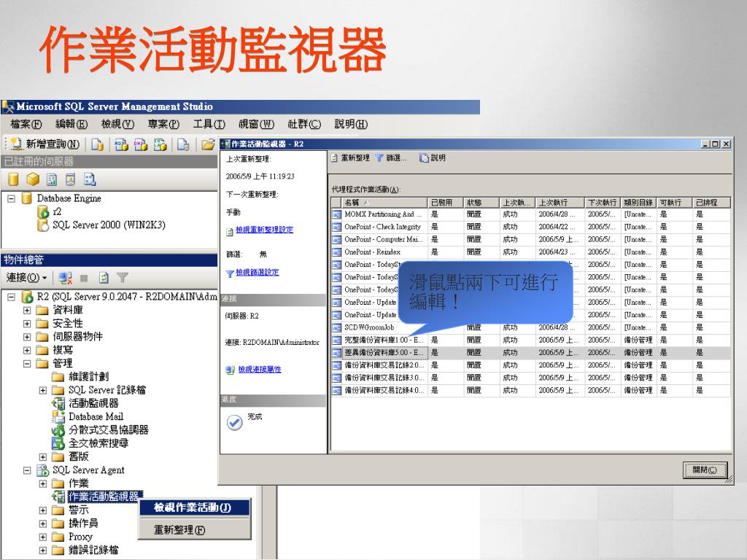This screenshot has width=747, height=560.
Task: Collapse the SQL Server Agent node
Action: 27,470
